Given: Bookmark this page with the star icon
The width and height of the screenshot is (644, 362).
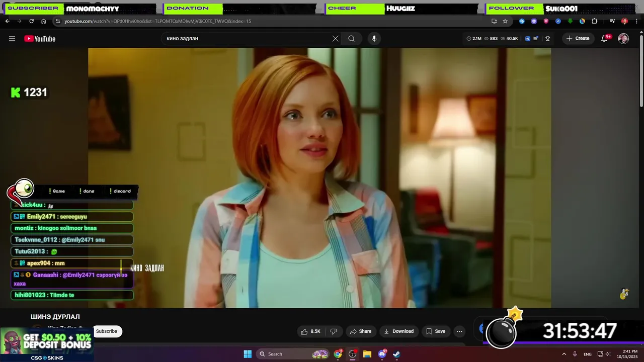Looking at the screenshot, I should pos(505,21).
